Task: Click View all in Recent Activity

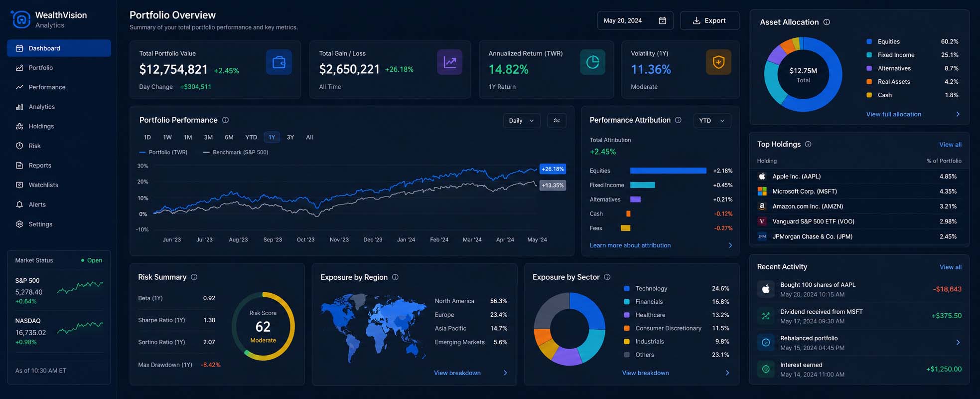Action: [x=950, y=267]
